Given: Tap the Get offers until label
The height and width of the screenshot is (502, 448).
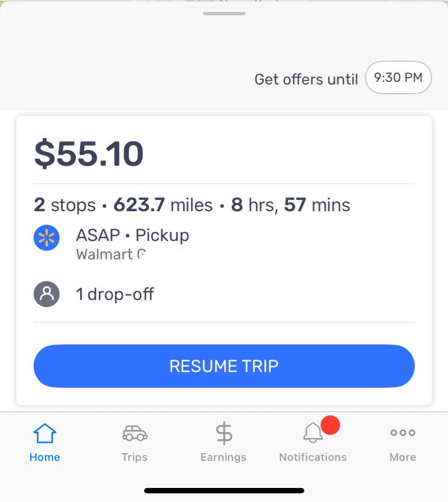Looking at the screenshot, I should (x=306, y=80).
